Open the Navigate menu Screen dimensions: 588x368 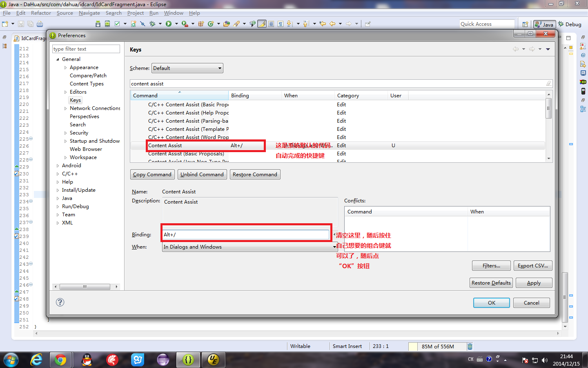pyautogui.click(x=89, y=13)
